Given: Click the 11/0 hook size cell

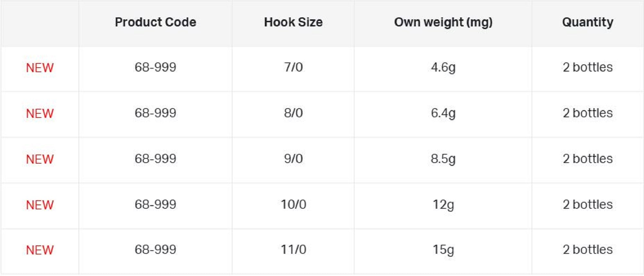Looking at the screenshot, I should pyautogui.click(x=293, y=250).
